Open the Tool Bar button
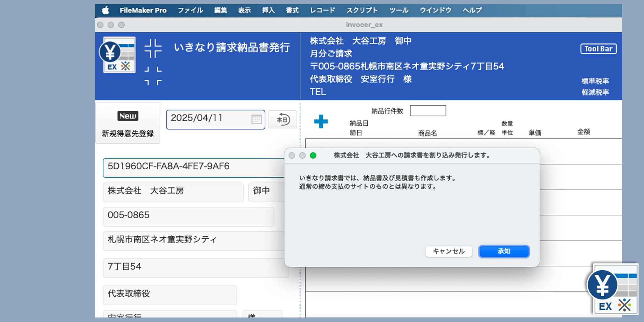The height and width of the screenshot is (322, 644). [598, 49]
